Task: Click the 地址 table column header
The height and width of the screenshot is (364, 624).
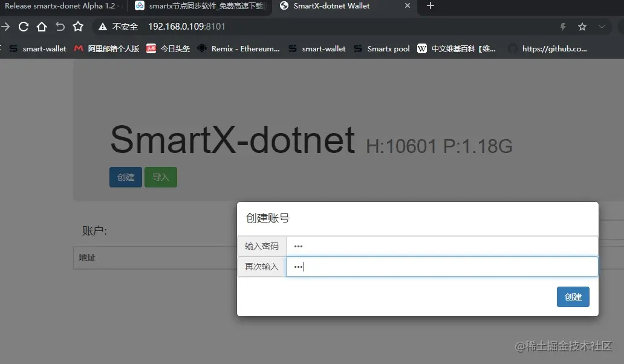Action: [87, 258]
